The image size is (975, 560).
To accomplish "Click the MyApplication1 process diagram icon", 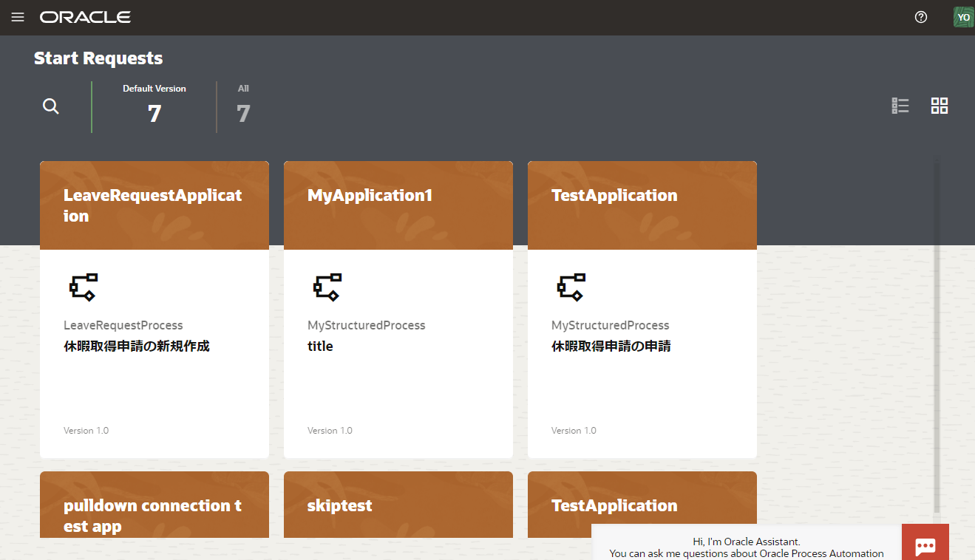I will (327, 287).
